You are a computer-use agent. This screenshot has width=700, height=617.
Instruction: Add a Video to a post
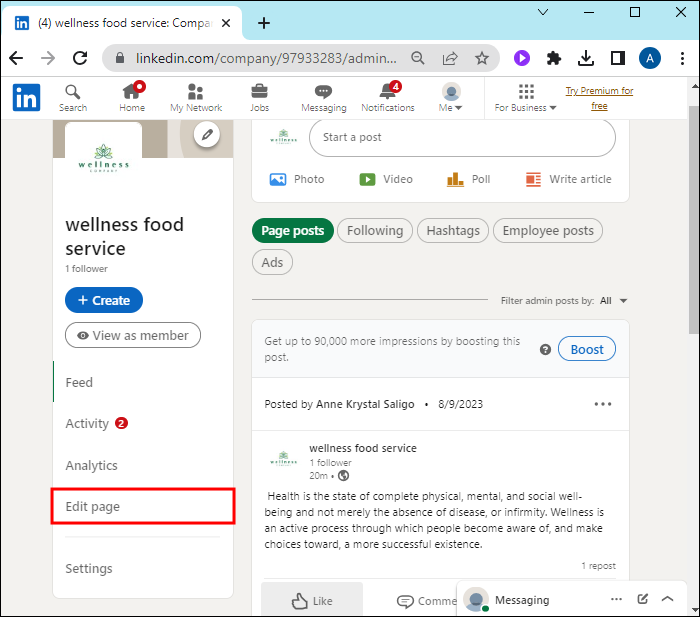[386, 179]
